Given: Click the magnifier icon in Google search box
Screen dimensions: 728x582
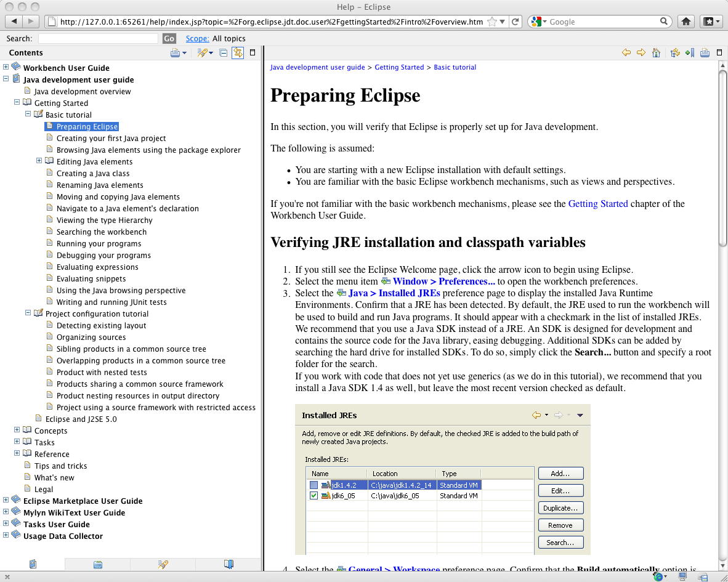Looking at the screenshot, I should (x=664, y=22).
